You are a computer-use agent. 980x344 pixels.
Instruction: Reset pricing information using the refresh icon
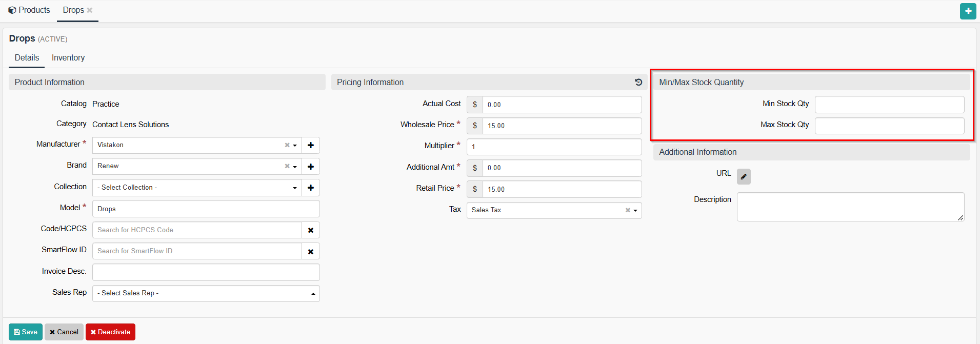pyautogui.click(x=638, y=82)
